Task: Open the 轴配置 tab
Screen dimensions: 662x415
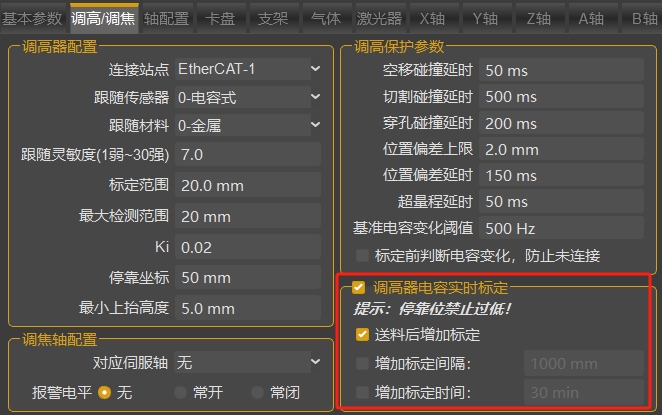Action: point(167,18)
